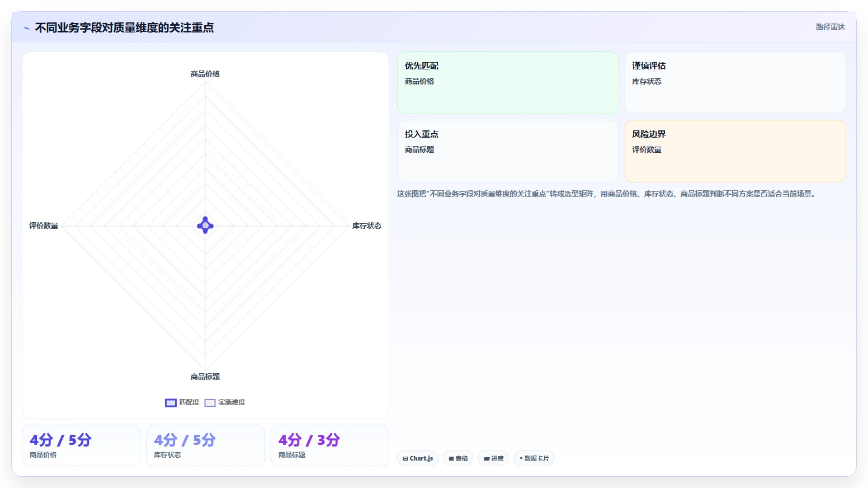The width and height of the screenshot is (868, 488).
Task: Open the 谨慎评估 card
Action: pyautogui.click(x=735, y=83)
